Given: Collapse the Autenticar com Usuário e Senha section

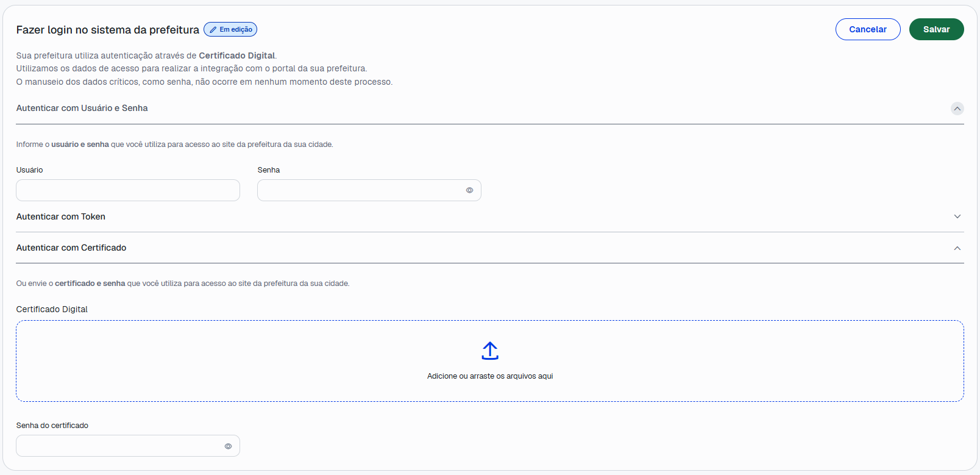Looking at the screenshot, I should point(957,109).
